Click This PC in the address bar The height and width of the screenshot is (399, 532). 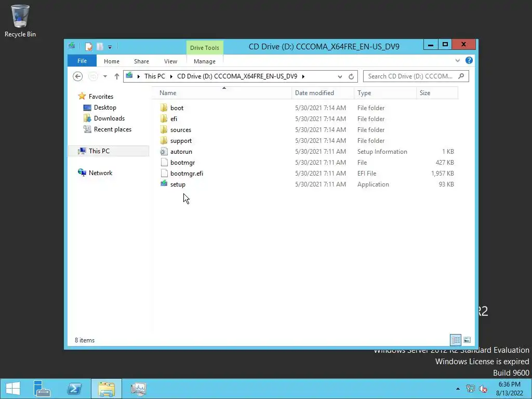(x=155, y=76)
